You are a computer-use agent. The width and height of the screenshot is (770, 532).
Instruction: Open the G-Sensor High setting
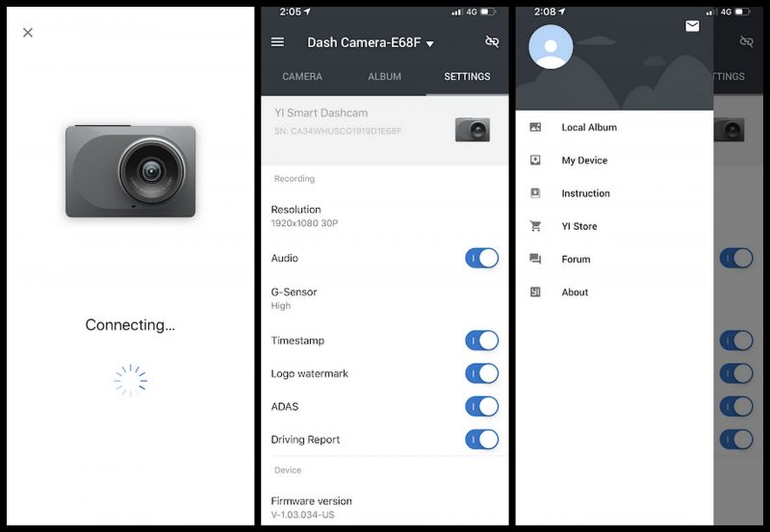[384, 298]
